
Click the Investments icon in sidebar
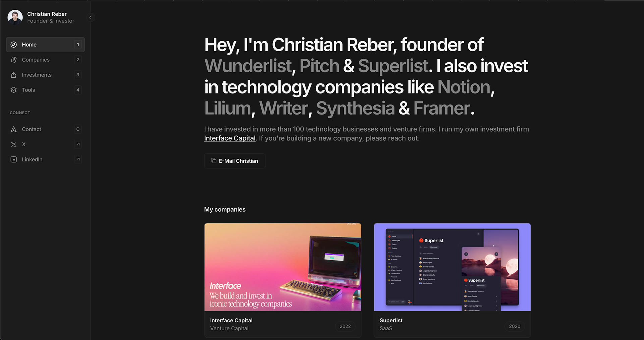click(x=14, y=75)
